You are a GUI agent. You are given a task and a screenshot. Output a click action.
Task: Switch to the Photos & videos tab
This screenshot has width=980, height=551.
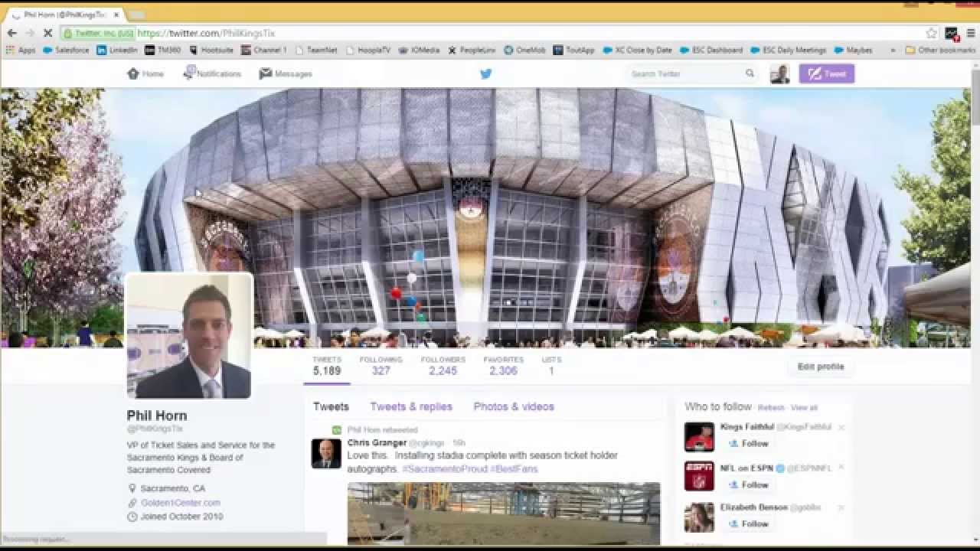(514, 406)
